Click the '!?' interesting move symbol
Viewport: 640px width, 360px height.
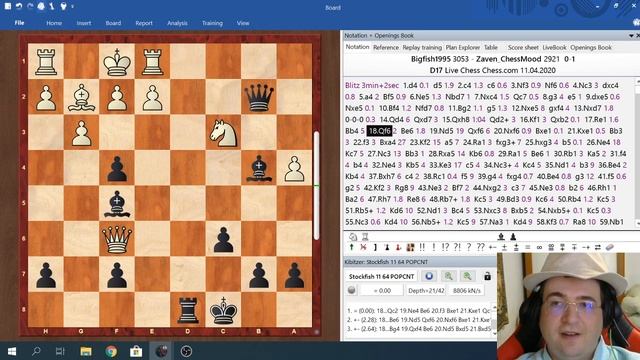445,247
